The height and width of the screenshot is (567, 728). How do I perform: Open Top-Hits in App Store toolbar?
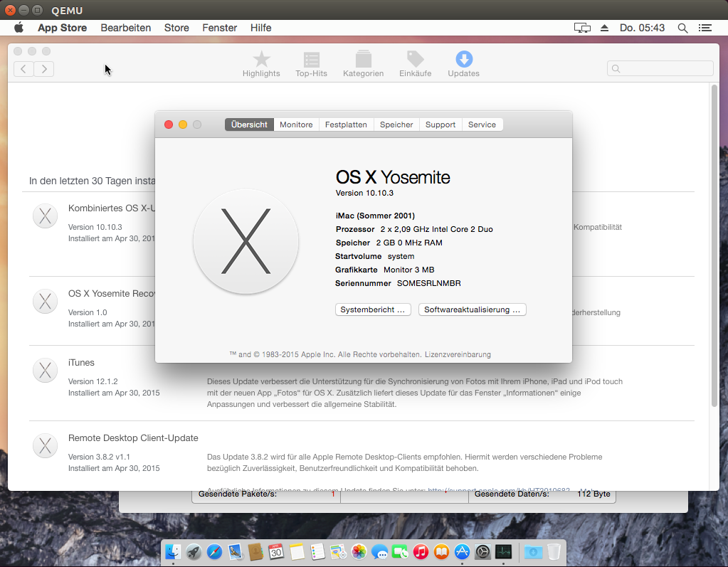coord(311,64)
